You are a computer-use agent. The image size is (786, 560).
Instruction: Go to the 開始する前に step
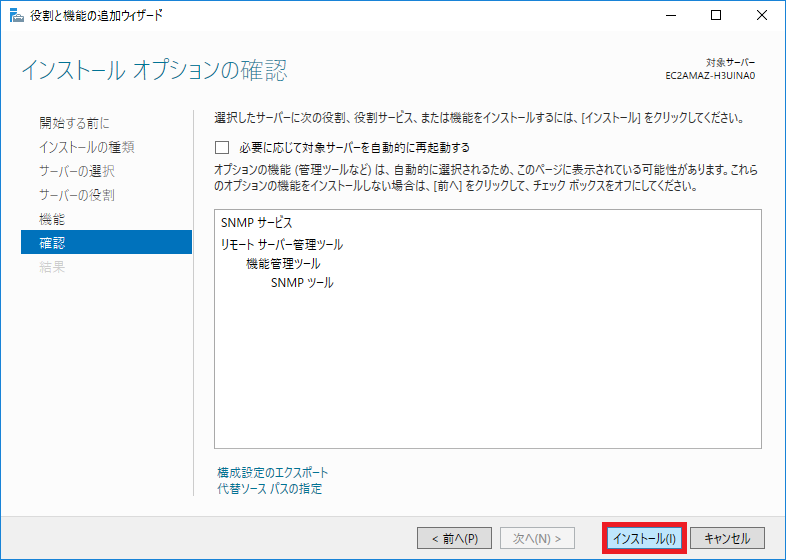pyautogui.click(x=74, y=123)
